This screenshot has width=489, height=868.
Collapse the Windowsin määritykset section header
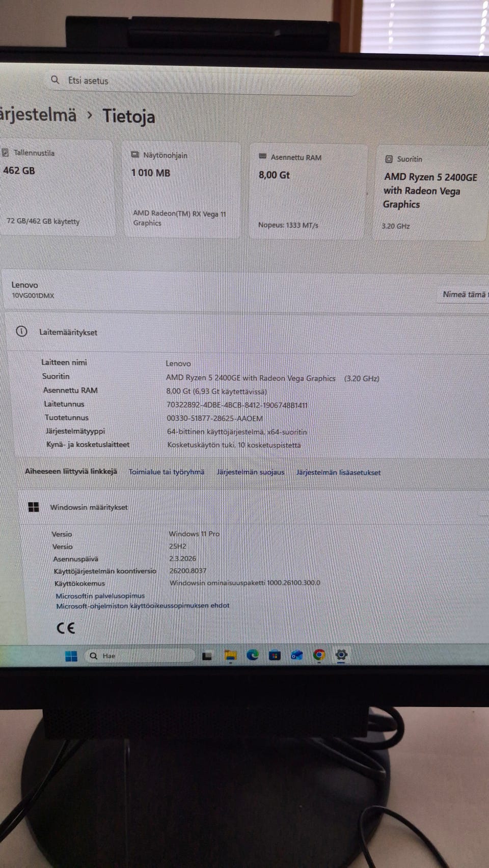pos(254,507)
